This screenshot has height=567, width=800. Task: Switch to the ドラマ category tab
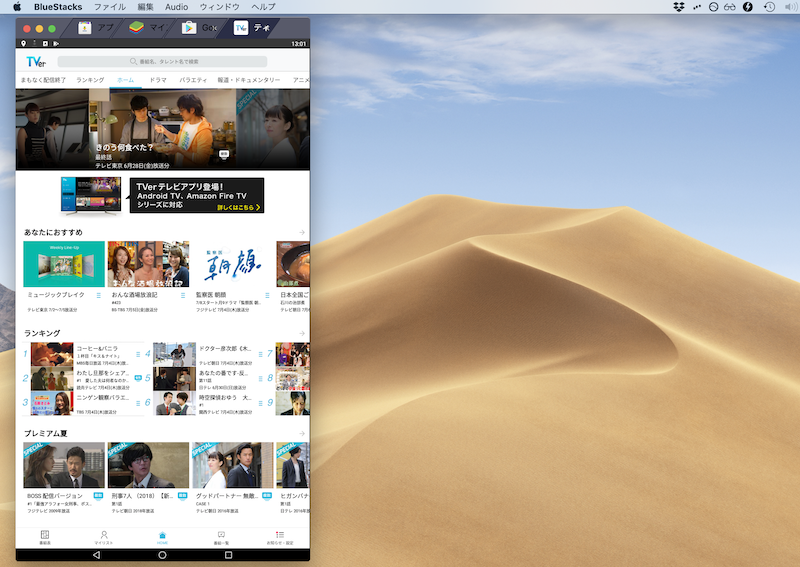[158, 79]
